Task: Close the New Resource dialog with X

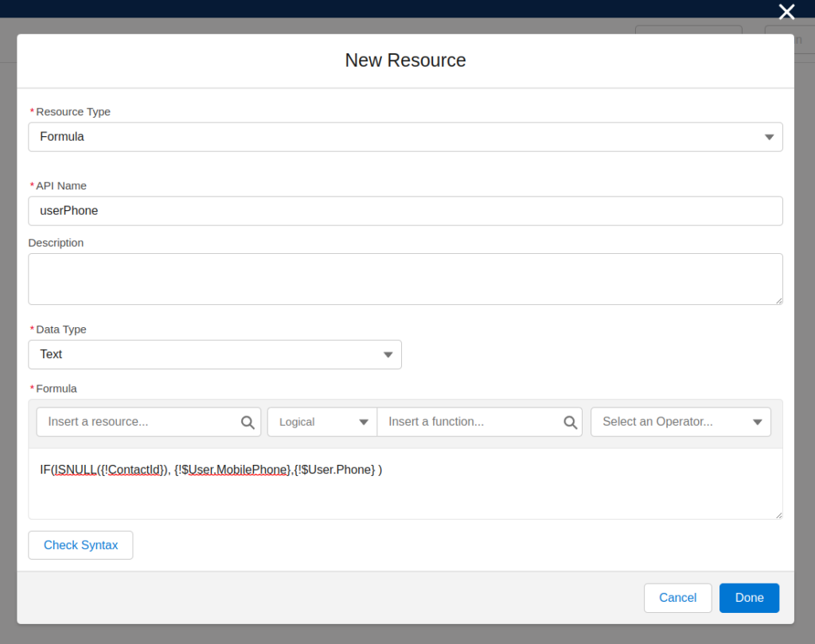Action: click(x=786, y=12)
